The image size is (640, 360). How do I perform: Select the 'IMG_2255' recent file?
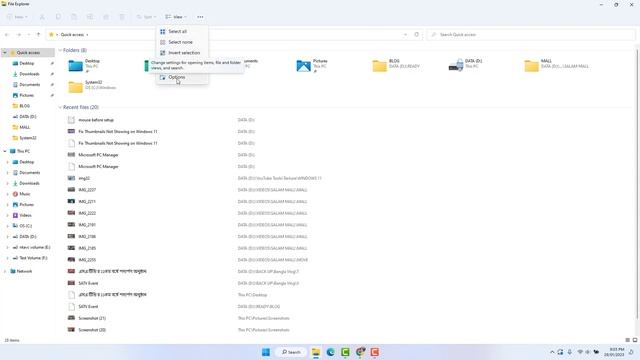[x=87, y=260]
